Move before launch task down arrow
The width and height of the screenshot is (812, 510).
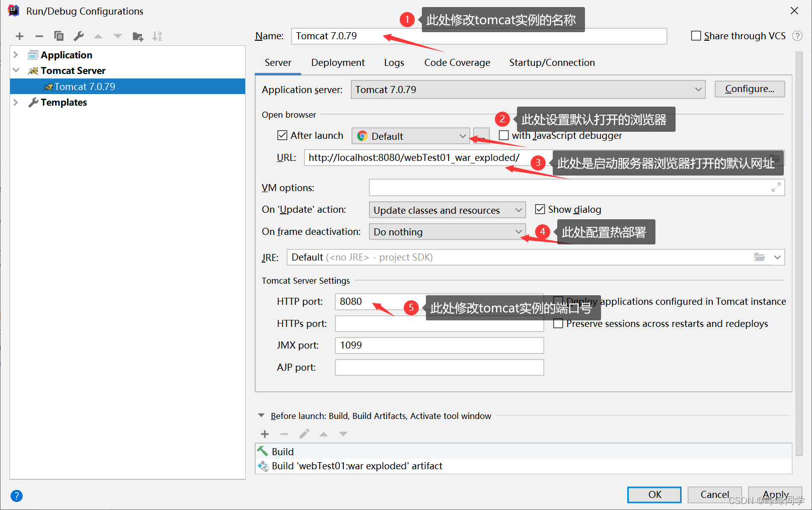343,434
